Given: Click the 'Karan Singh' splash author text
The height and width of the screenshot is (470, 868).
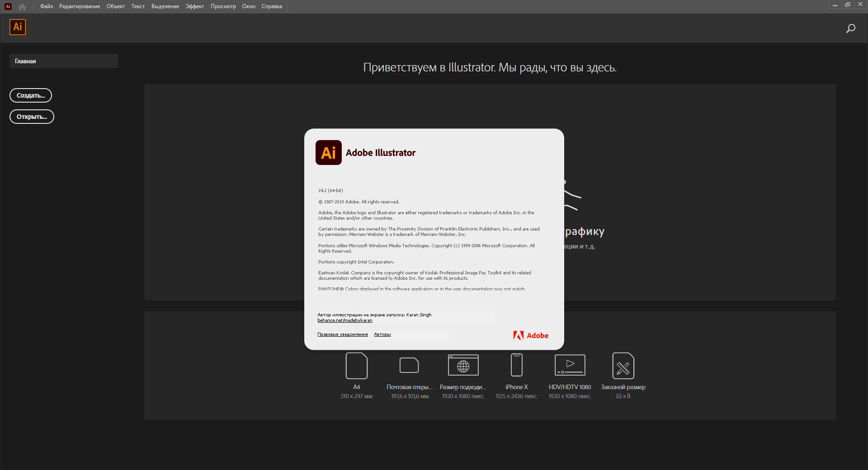Looking at the screenshot, I should (x=419, y=315).
